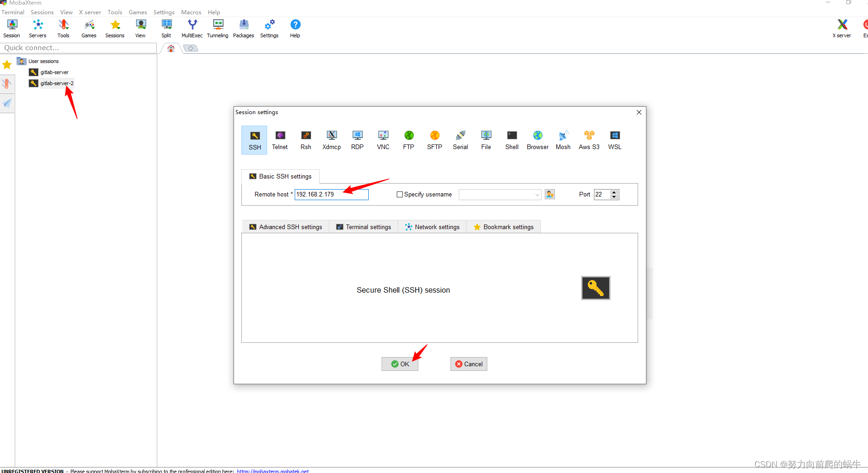This screenshot has width=868, height=473.
Task: Click the X server icon
Action: pyautogui.click(x=842, y=29)
